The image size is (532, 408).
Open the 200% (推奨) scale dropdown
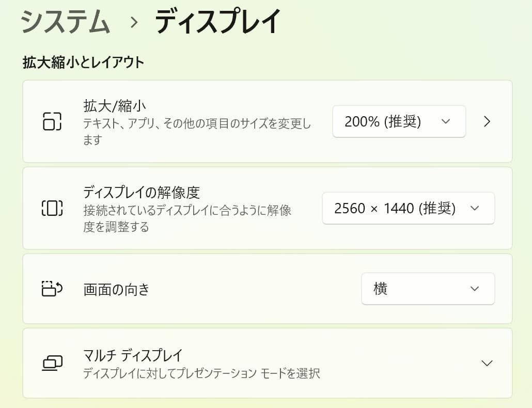399,121
